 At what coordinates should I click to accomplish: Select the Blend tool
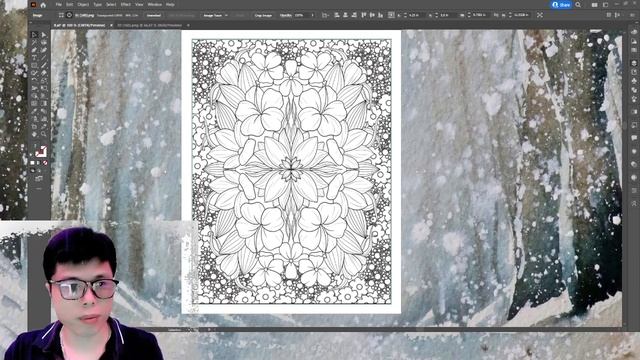44,111
